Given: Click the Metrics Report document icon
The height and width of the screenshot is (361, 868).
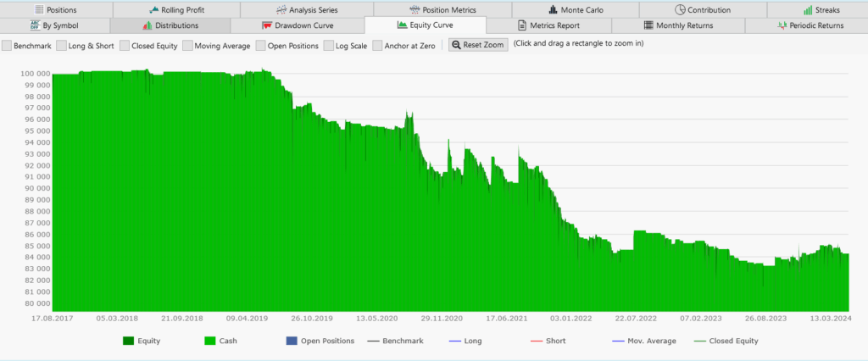Looking at the screenshot, I should pos(522,25).
